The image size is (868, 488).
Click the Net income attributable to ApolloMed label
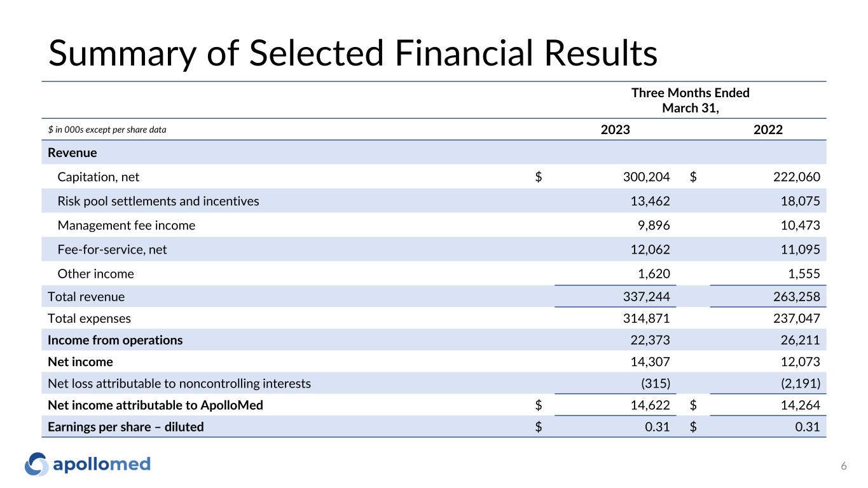point(155,405)
